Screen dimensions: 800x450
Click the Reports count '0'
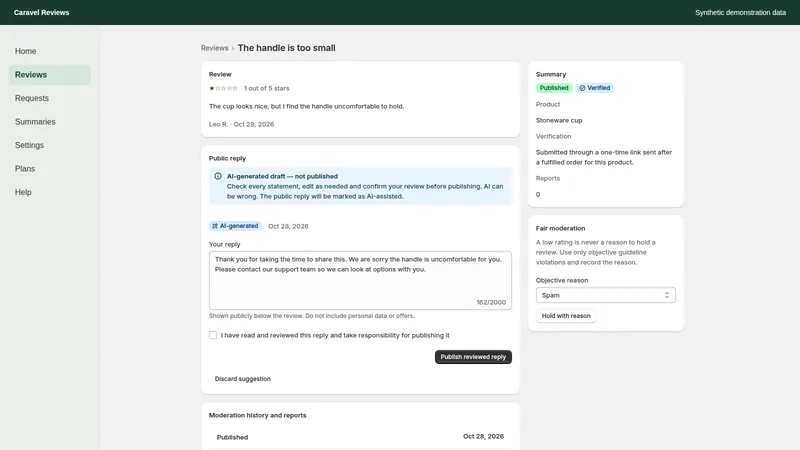[538, 194]
